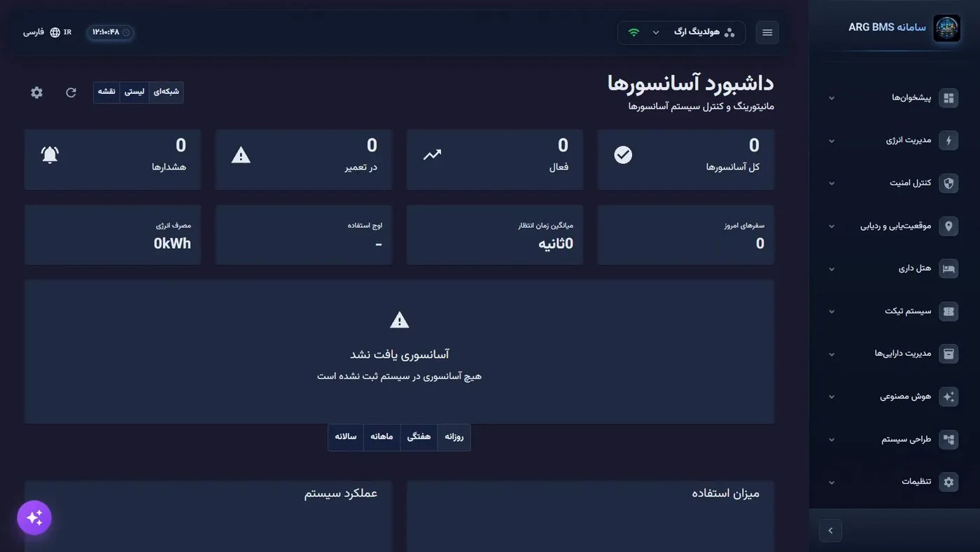Click the اوج استفاده stat card

coord(304,235)
